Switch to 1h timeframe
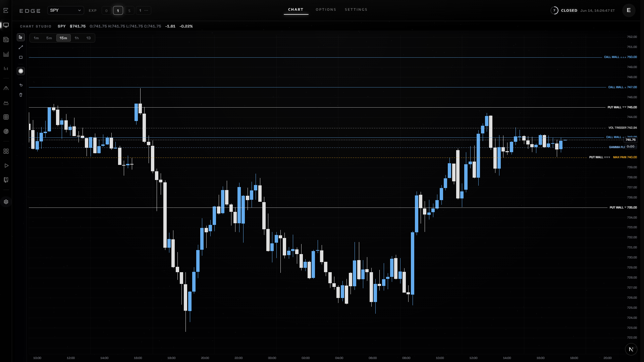Screen dimensions: 644x362 coord(76,38)
